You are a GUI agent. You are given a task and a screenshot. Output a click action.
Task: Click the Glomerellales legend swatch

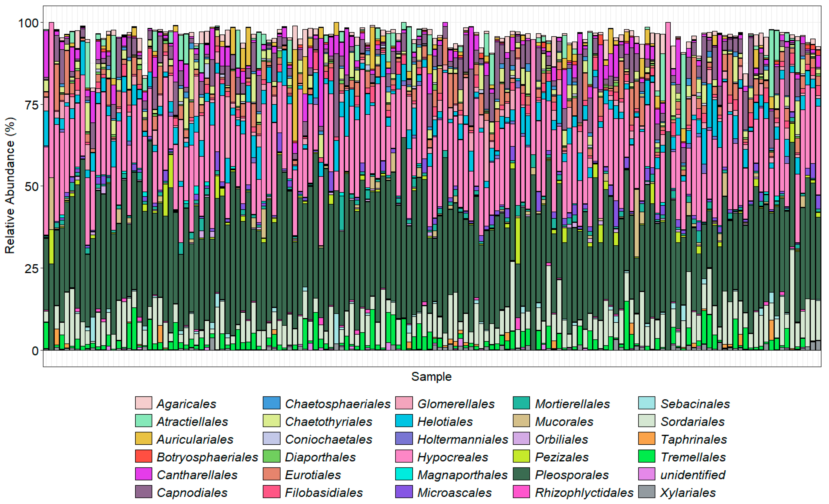[x=404, y=403]
